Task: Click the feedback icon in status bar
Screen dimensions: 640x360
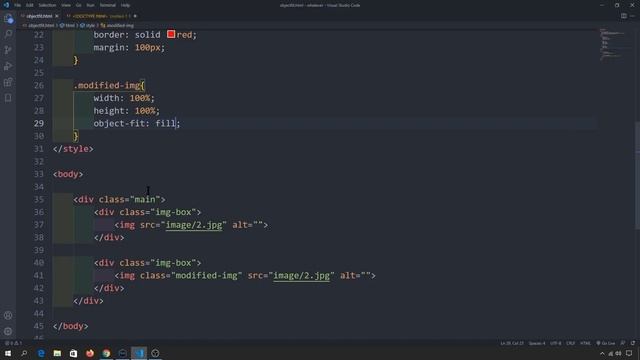Action: point(623,343)
